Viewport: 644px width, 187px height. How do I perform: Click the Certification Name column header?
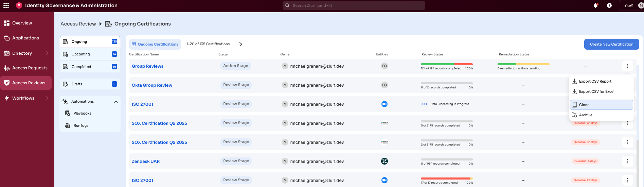144,54
